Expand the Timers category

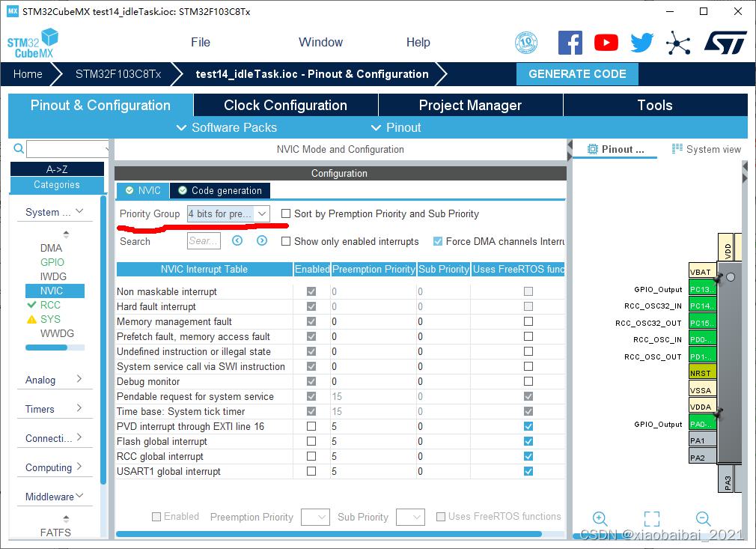tap(54, 409)
